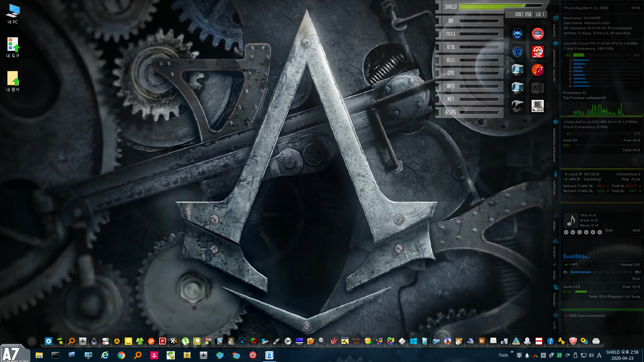Launch Command Prompt from the taskbar
Viewport: 644px width, 362px height.
click(55, 355)
